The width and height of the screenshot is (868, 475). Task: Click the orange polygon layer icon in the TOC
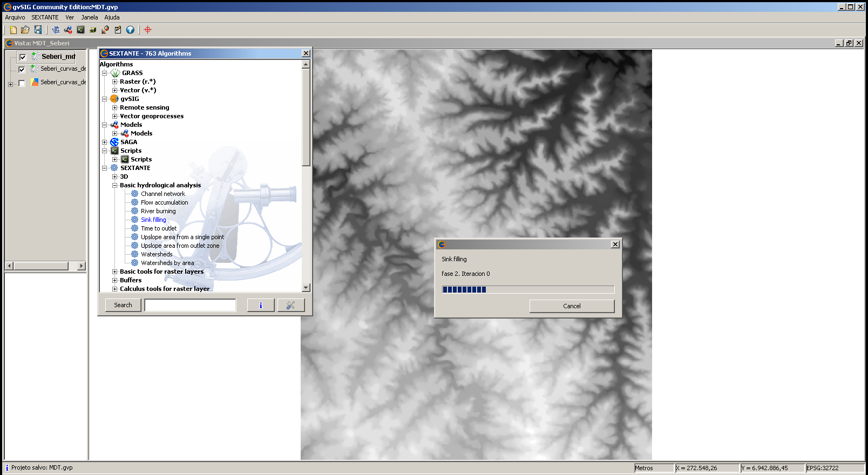coord(35,82)
